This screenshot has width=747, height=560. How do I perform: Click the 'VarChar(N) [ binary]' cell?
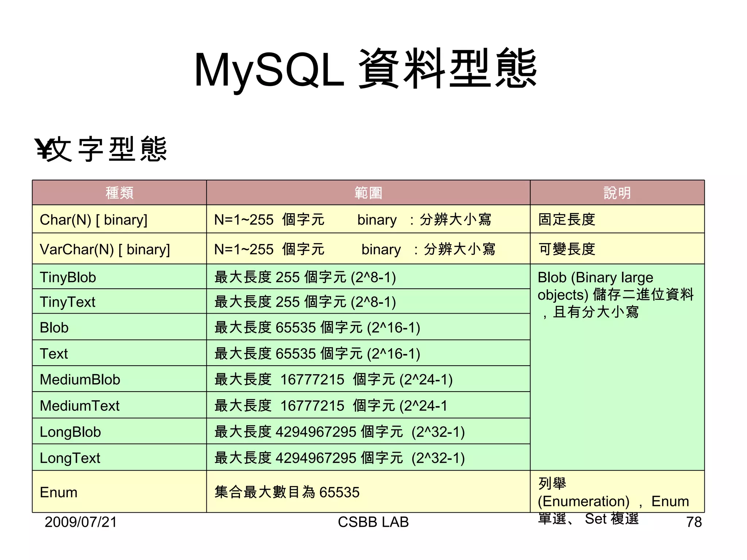coord(119,249)
